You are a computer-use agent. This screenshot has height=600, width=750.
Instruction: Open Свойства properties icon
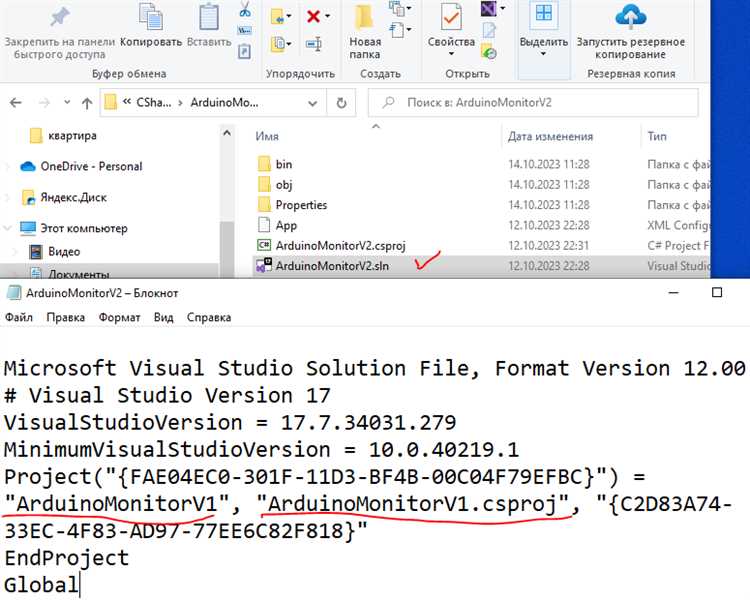(451, 17)
